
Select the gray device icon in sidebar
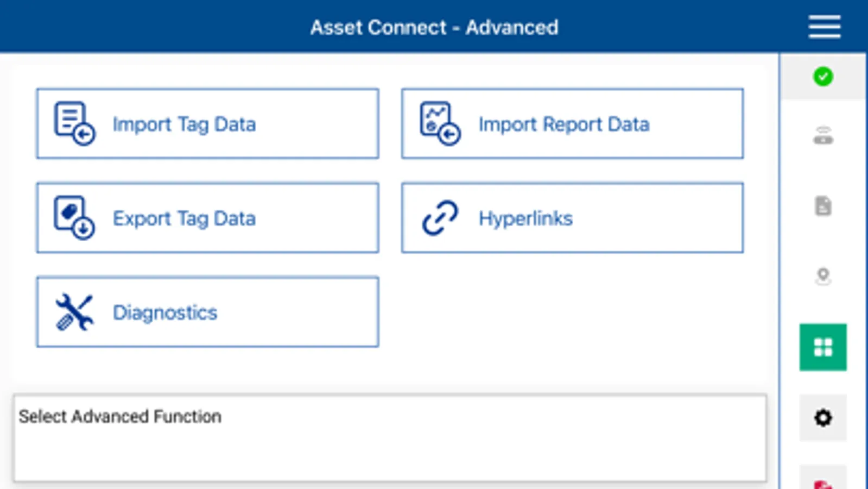coord(823,136)
